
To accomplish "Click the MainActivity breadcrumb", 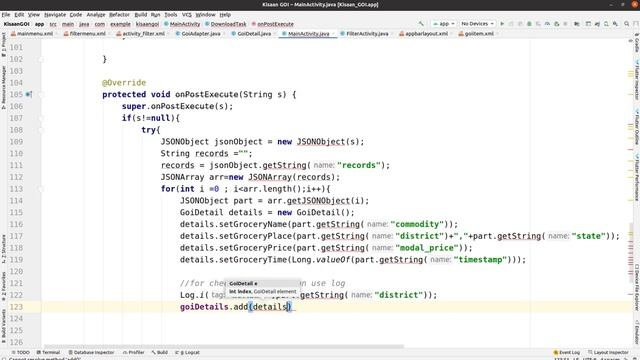I will (182, 24).
